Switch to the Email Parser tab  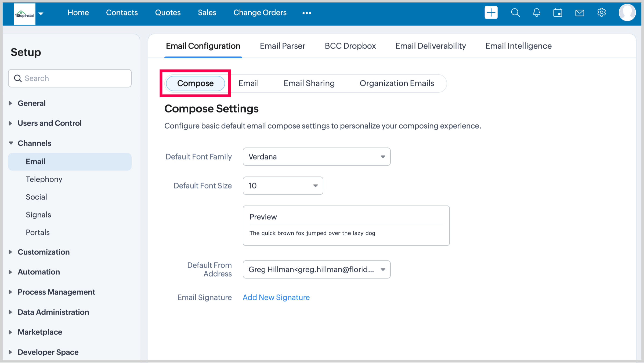tap(282, 46)
